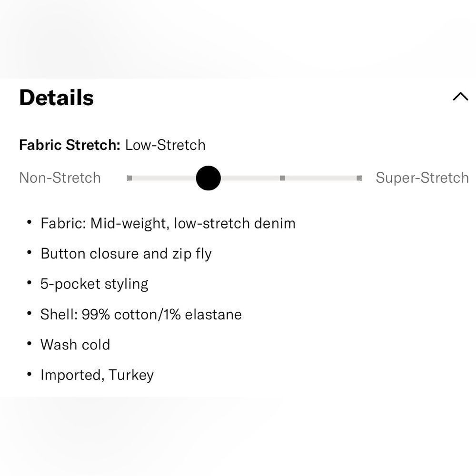Viewport: 476px width, 476px height.
Task: Click slider track between last two ticks
Action: point(321,178)
